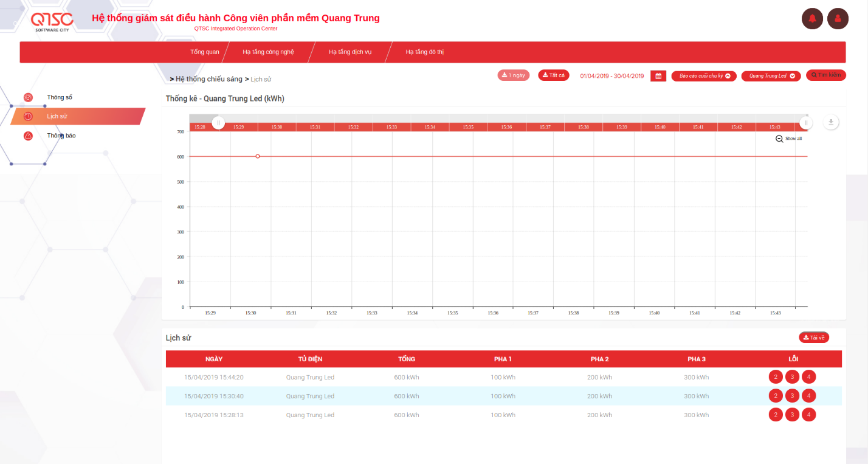
Task: Click 15:35 segment in chart scrollbar
Action: click(x=468, y=127)
